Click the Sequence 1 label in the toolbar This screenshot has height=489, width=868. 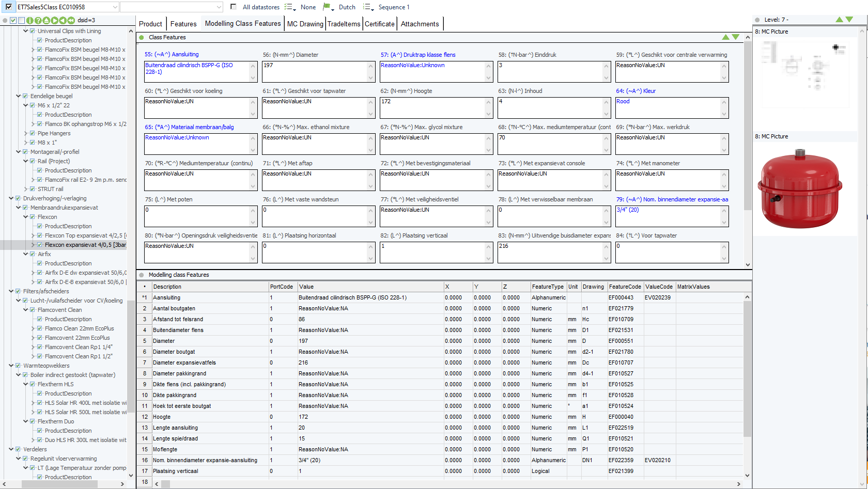click(394, 7)
